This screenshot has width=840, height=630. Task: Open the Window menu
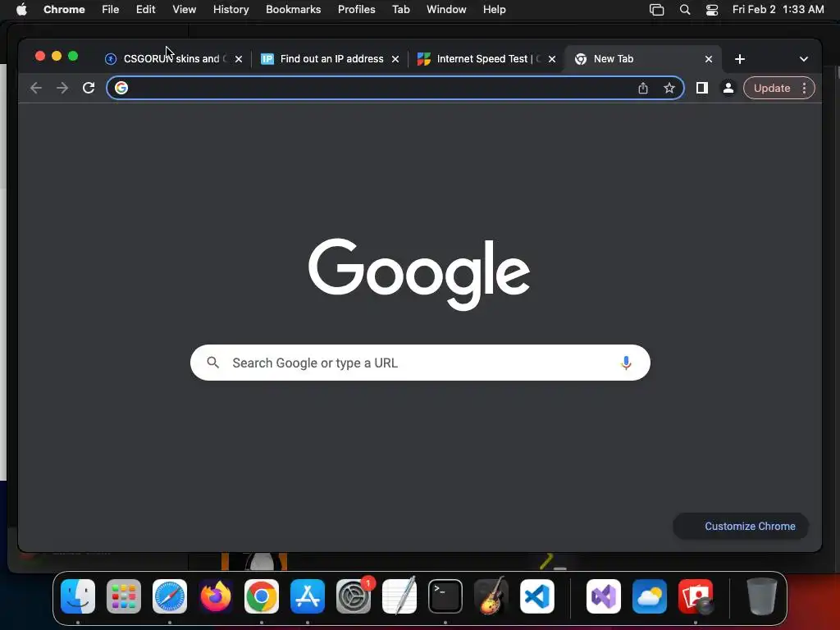pos(446,10)
